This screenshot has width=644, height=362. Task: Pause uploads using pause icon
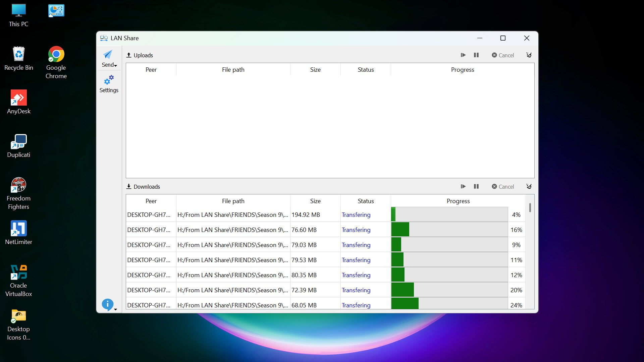pyautogui.click(x=476, y=55)
